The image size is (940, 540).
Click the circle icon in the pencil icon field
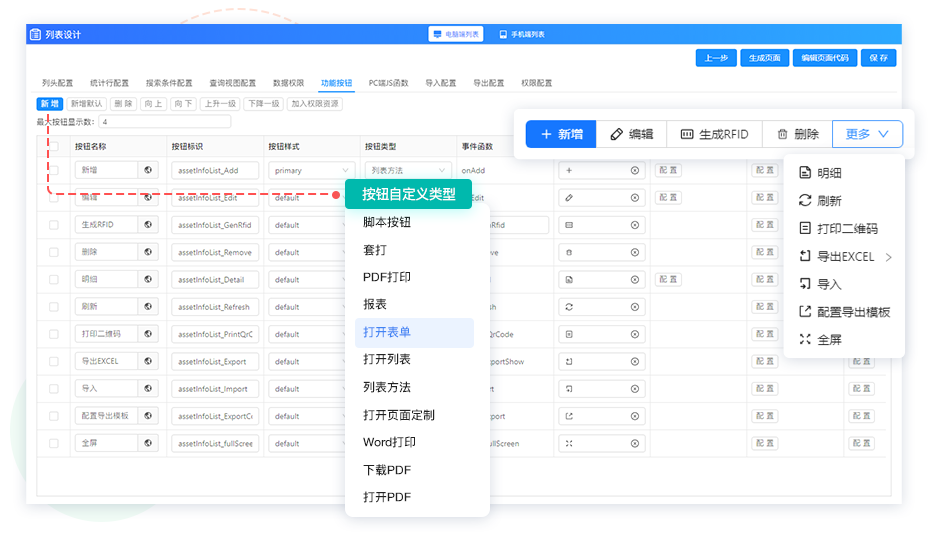point(635,198)
